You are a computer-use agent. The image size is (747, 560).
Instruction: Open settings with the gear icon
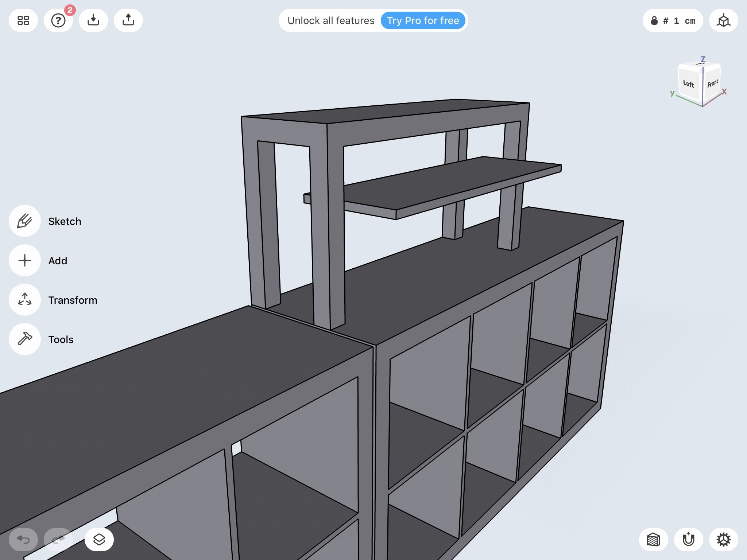coord(724,539)
